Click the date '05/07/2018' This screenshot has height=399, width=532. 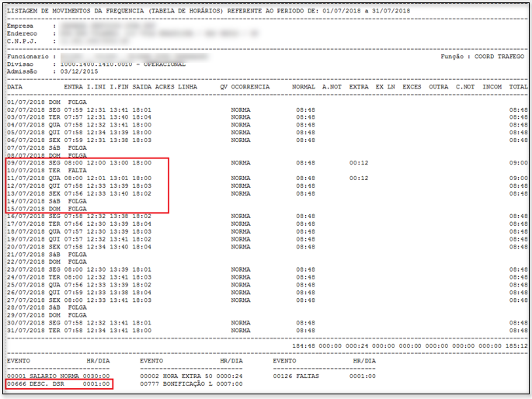click(x=26, y=133)
